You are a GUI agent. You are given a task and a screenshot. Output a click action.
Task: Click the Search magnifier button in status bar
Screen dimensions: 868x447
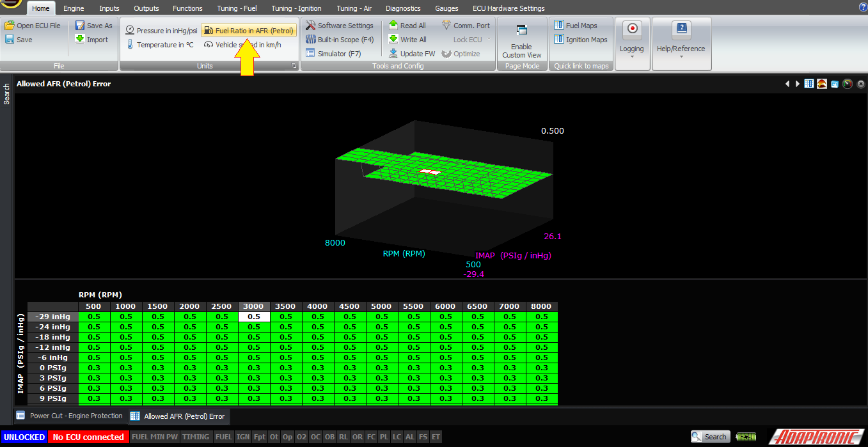click(709, 437)
